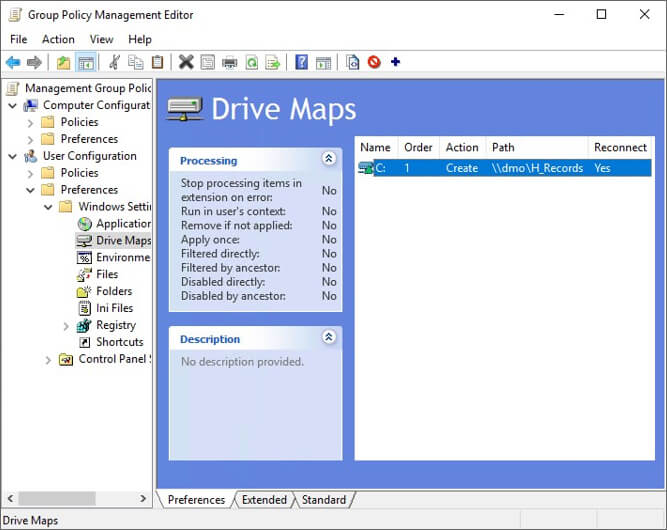This screenshot has height=530, width=667.
Task: Open the Help question mark icon
Action: coord(302,62)
